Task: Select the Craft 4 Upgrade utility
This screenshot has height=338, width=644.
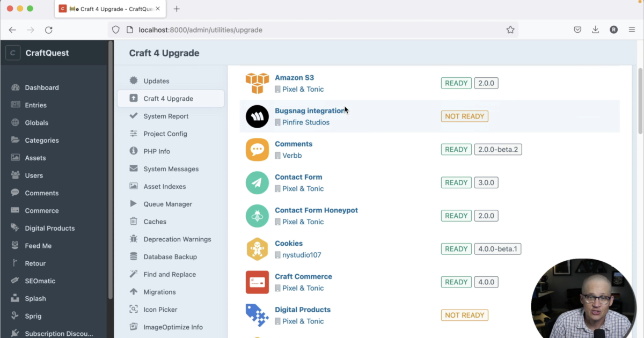Action: click(x=171, y=98)
